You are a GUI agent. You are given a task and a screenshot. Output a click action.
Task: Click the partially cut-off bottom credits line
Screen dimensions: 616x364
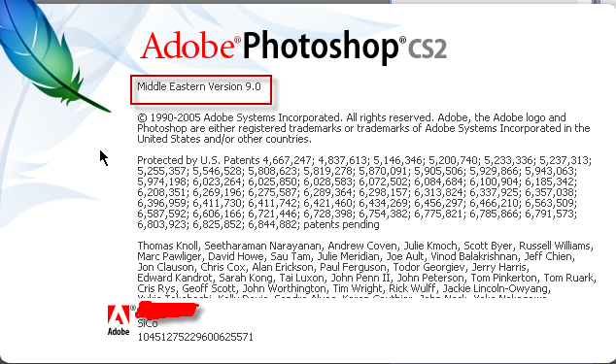(342, 297)
